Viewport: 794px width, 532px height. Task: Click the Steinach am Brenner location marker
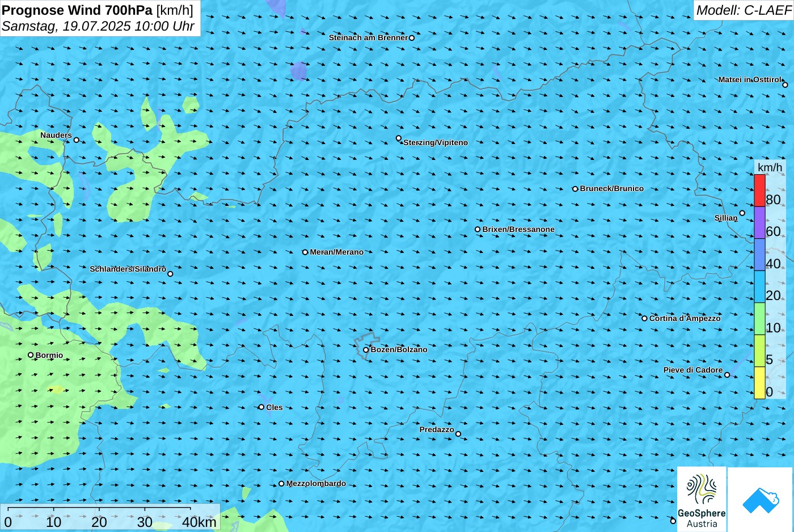[x=412, y=38]
